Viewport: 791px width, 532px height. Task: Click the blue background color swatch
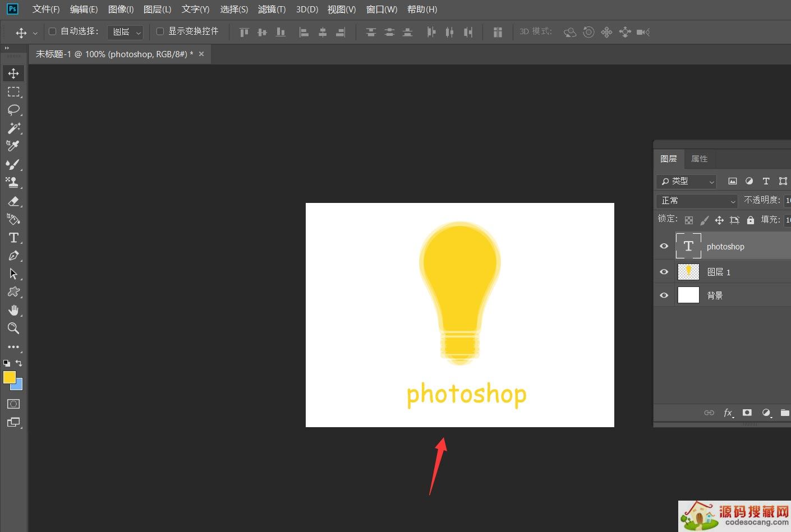point(18,386)
